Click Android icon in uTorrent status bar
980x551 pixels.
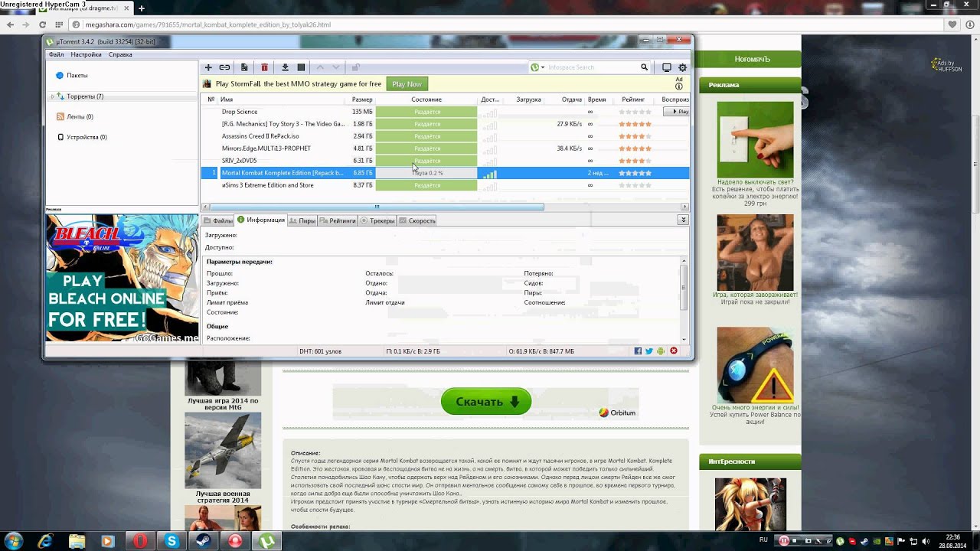click(661, 351)
